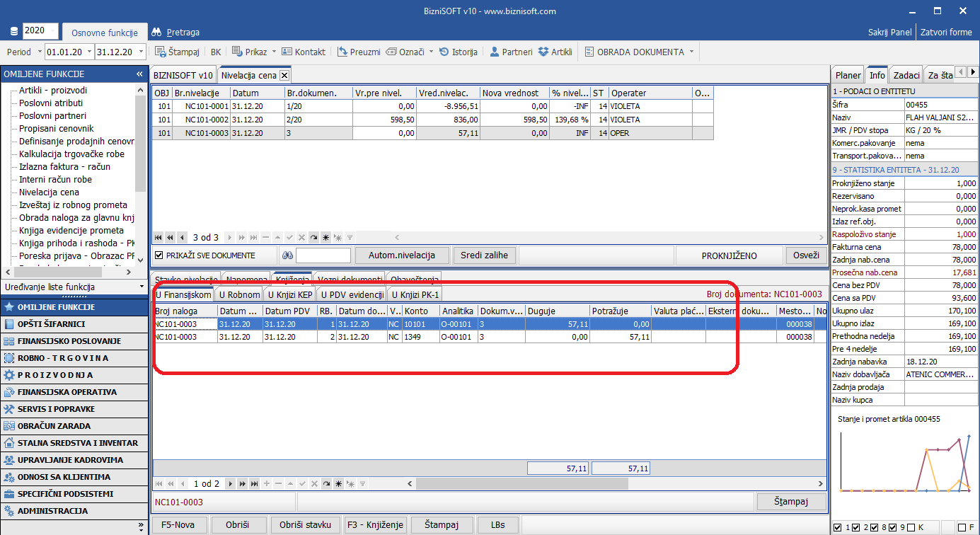Go to previous record in Nivelacija navigator

183,238
